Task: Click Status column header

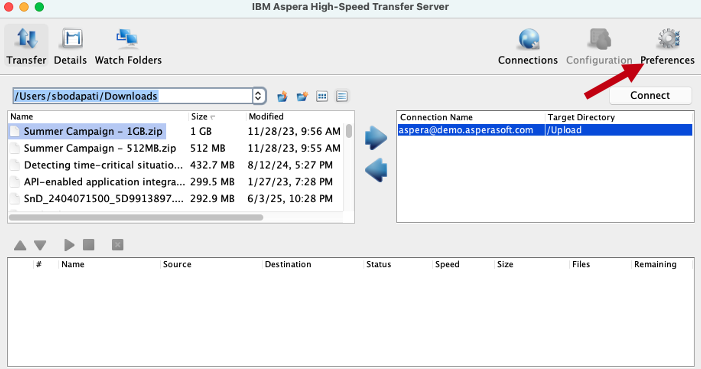Action: pos(379,264)
